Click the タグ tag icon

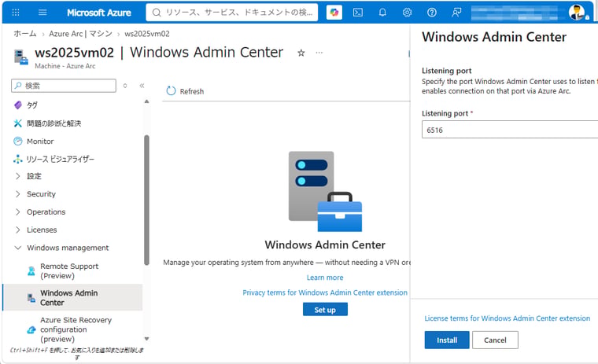[18, 105]
